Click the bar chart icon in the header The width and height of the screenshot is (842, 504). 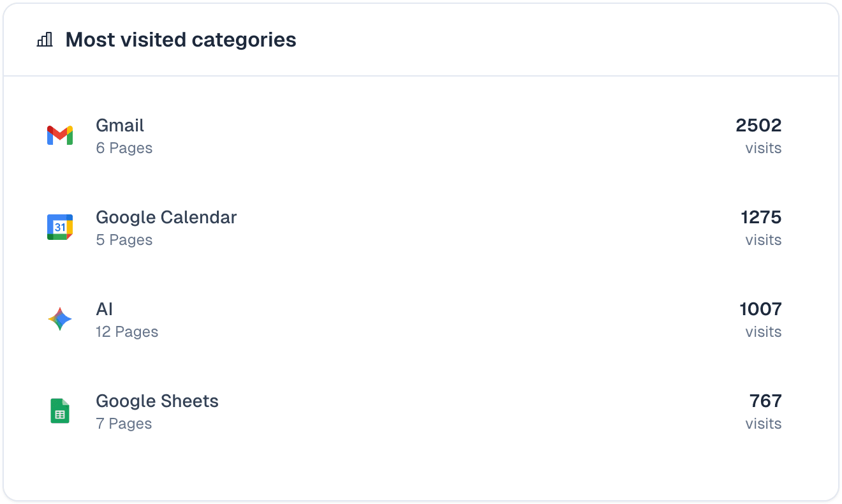[43, 40]
